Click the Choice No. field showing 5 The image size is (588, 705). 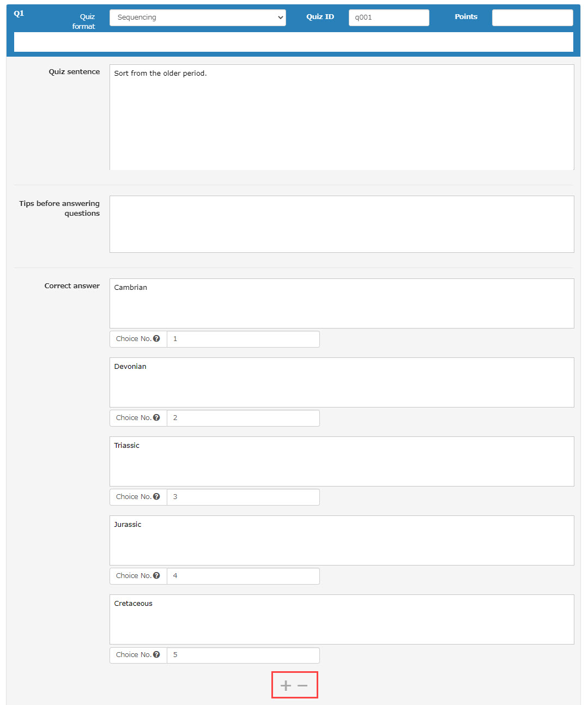coord(243,655)
